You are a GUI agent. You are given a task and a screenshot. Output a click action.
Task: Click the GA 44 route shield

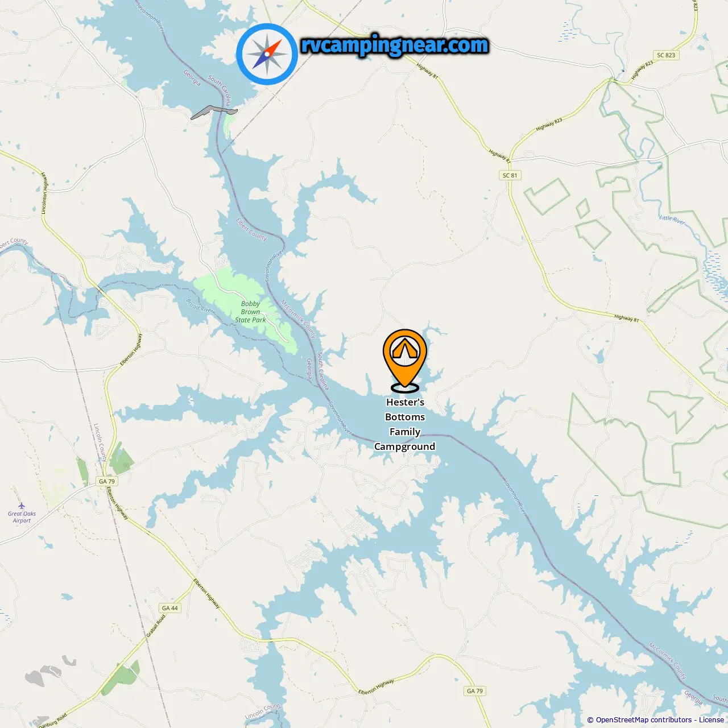tap(169, 608)
